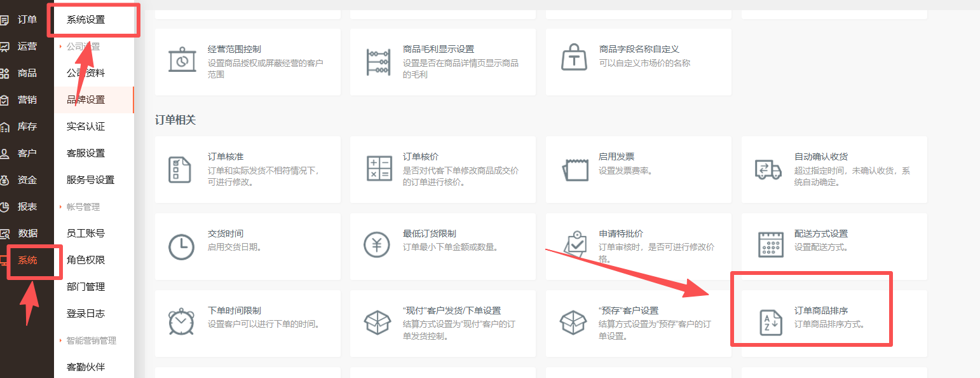
Task: Open the "预存"客户设置 title
Action: click(x=629, y=311)
